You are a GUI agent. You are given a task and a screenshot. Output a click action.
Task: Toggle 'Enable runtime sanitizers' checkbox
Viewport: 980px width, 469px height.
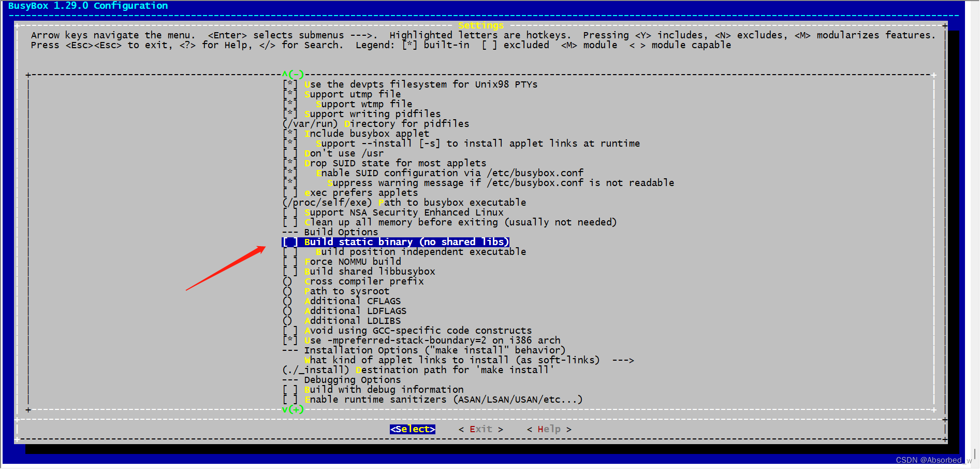tap(290, 400)
